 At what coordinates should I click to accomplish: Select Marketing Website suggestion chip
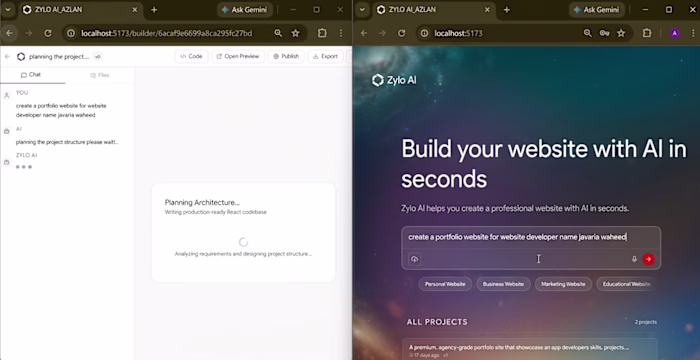pyautogui.click(x=563, y=284)
